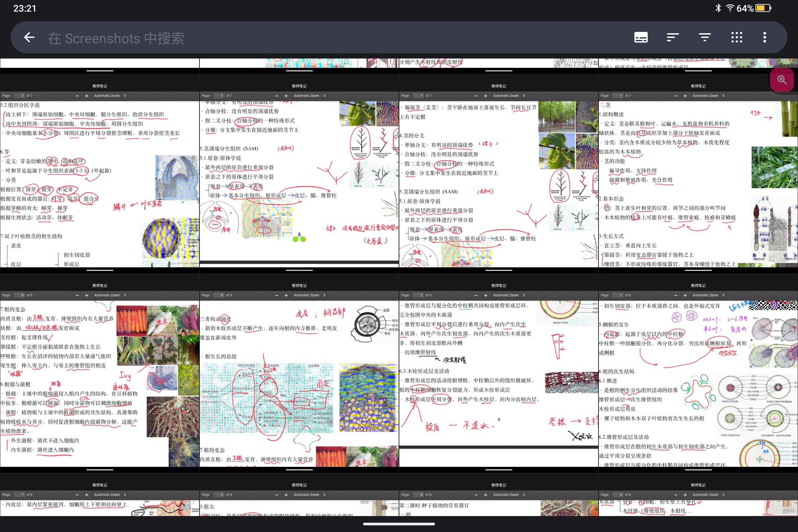Viewport: 798px width, 532px height.
Task: Tap the battery indicator showing 64%
Action: tap(754, 8)
